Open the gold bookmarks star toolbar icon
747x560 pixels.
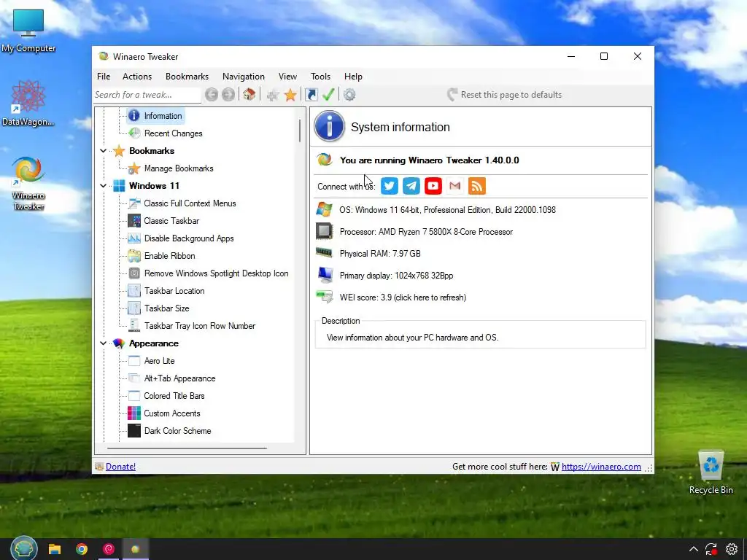point(290,95)
